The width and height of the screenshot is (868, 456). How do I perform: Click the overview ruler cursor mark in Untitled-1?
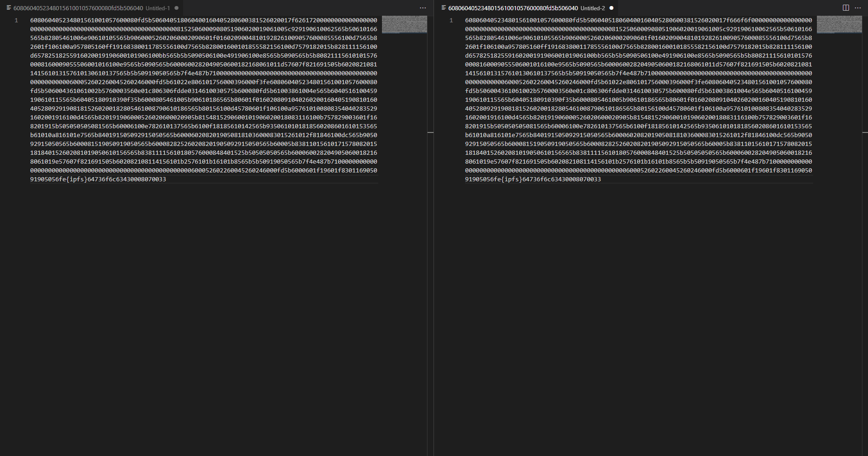point(430,133)
